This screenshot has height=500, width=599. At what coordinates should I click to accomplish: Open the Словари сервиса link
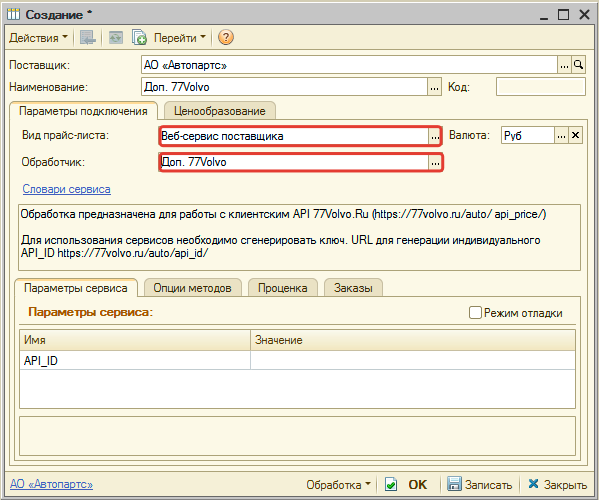point(66,189)
